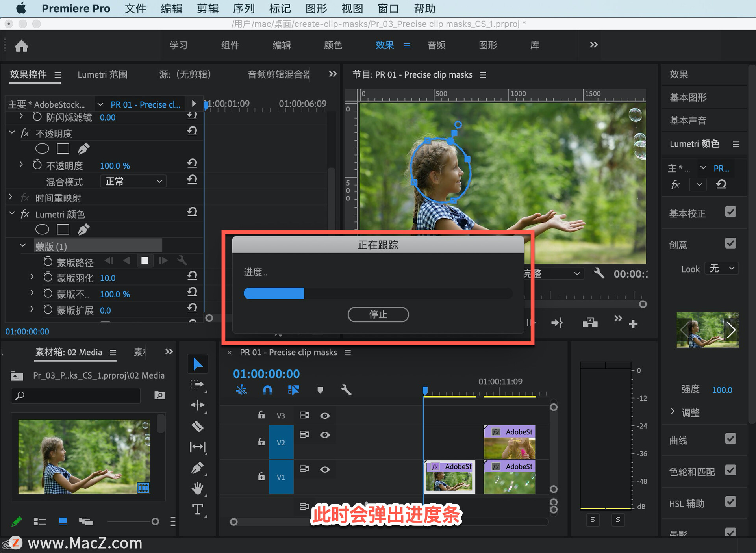Viewport: 756px width, 553px height.
Task: Switch to the 颜色 workspace tab
Action: click(333, 45)
